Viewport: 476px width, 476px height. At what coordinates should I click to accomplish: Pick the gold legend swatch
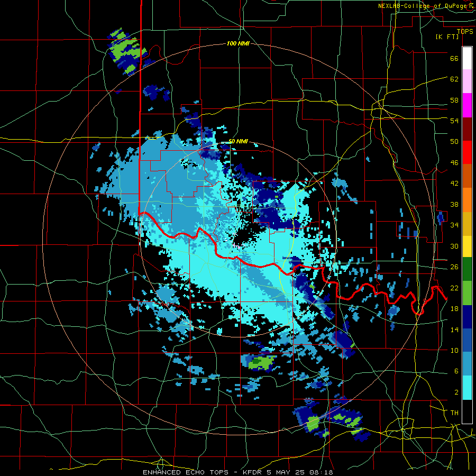point(467,224)
